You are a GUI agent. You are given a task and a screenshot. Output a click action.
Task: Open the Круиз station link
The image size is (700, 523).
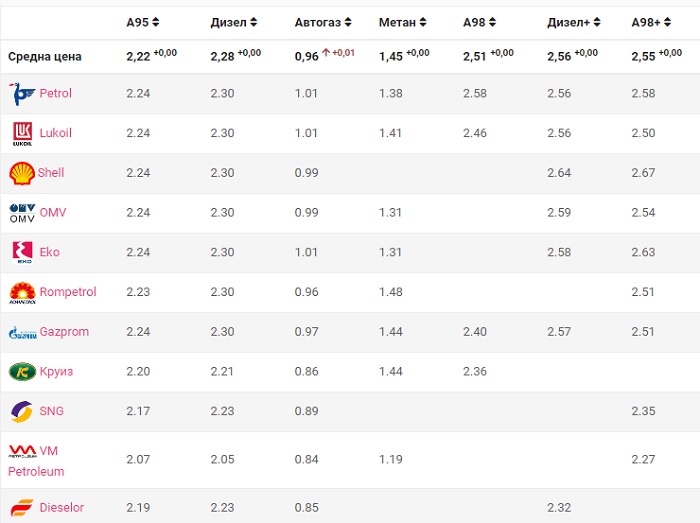tap(56, 371)
